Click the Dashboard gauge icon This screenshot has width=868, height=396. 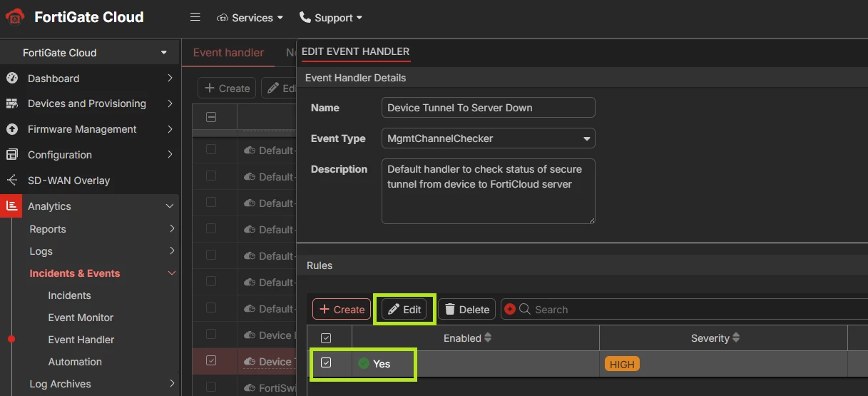(x=11, y=78)
